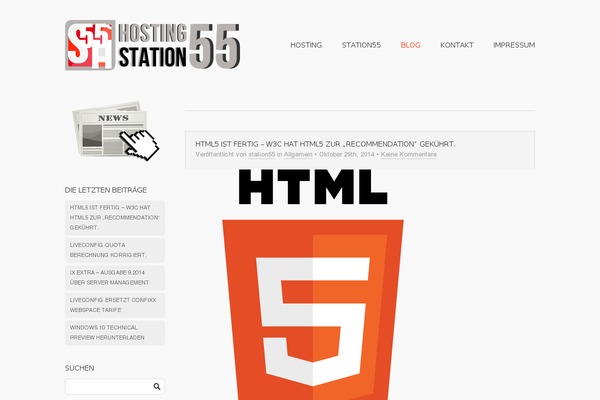Click the news newspaper icon
Viewport: 600px width, 400px height.
click(x=116, y=131)
